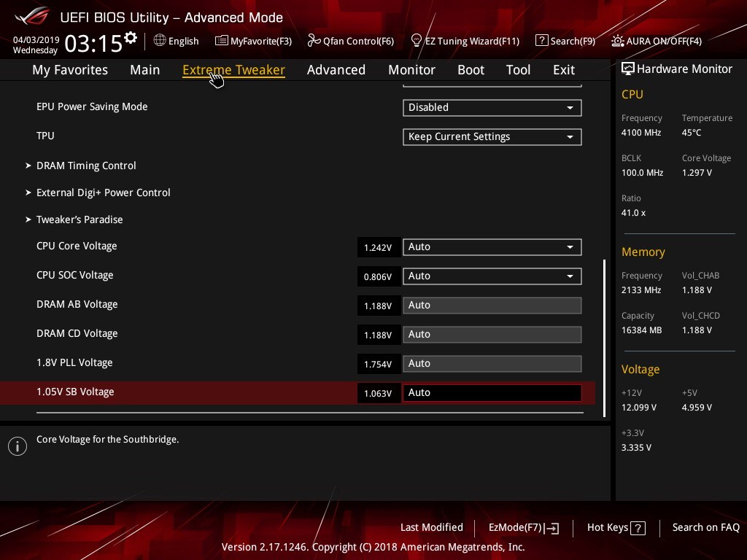Open MyFavorite(F3) list icon
The height and width of the screenshot is (560, 747).
(222, 41)
